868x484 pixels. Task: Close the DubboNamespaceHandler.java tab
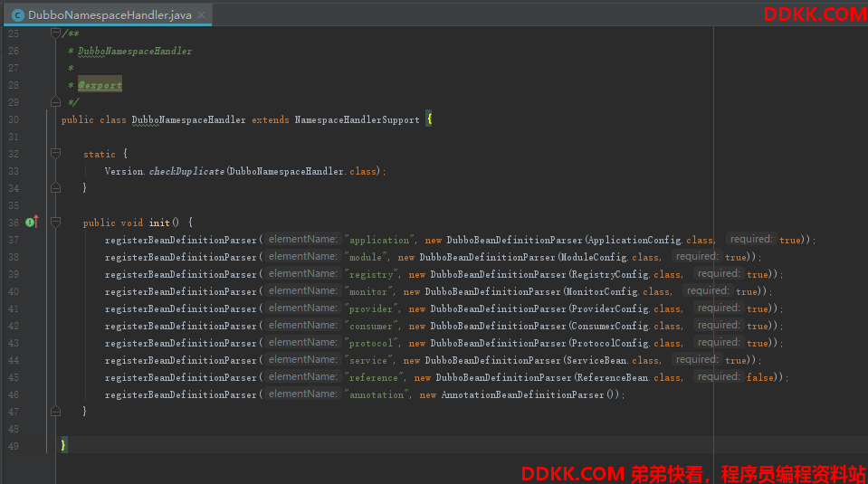202,15
